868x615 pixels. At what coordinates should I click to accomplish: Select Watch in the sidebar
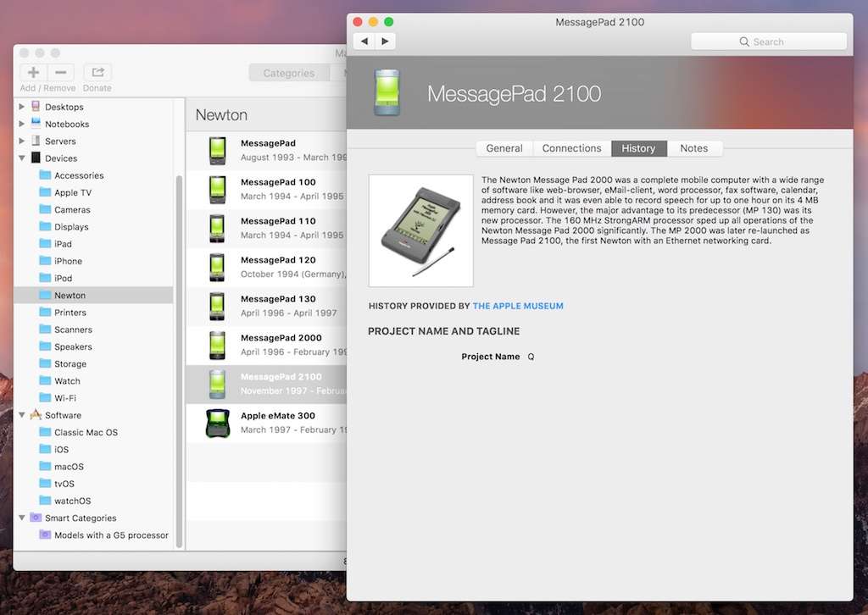(x=67, y=380)
